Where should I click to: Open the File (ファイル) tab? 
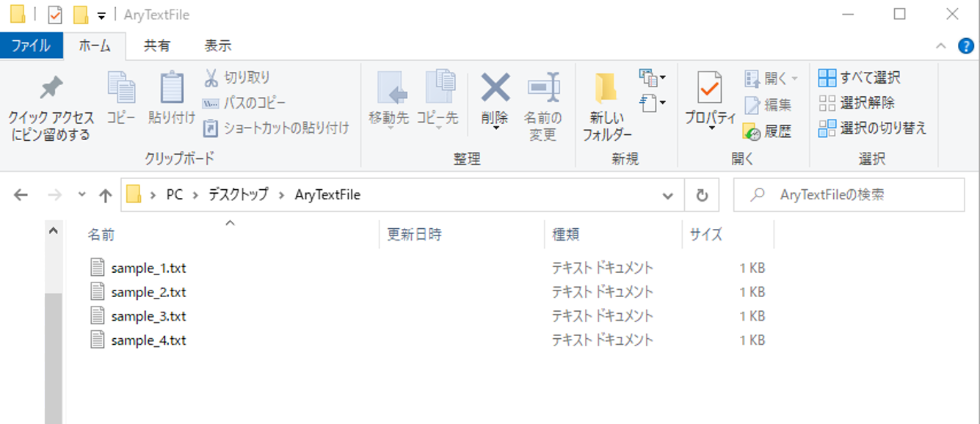[x=31, y=45]
